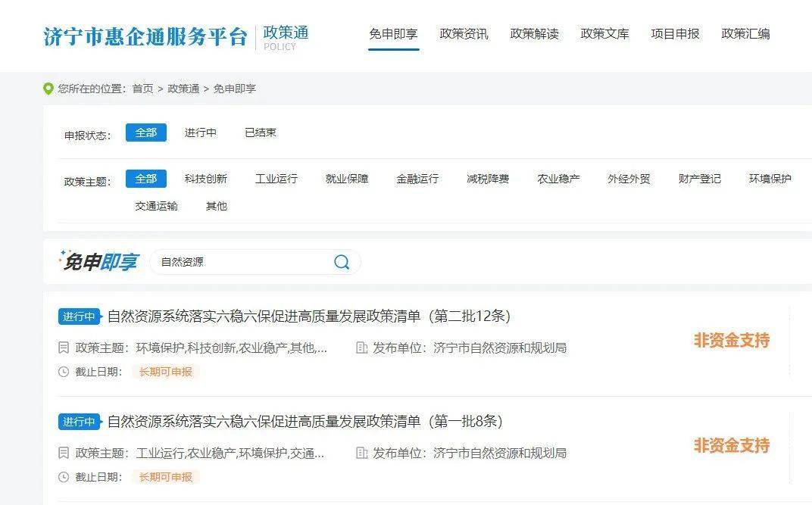Select 进行中 application status filter

click(x=201, y=133)
